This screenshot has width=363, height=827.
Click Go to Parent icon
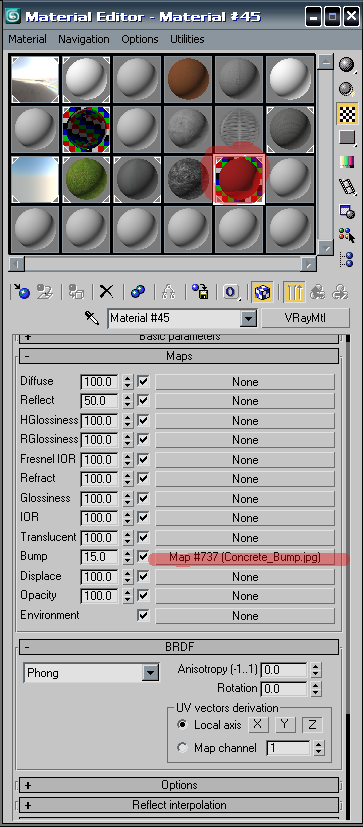click(318, 292)
